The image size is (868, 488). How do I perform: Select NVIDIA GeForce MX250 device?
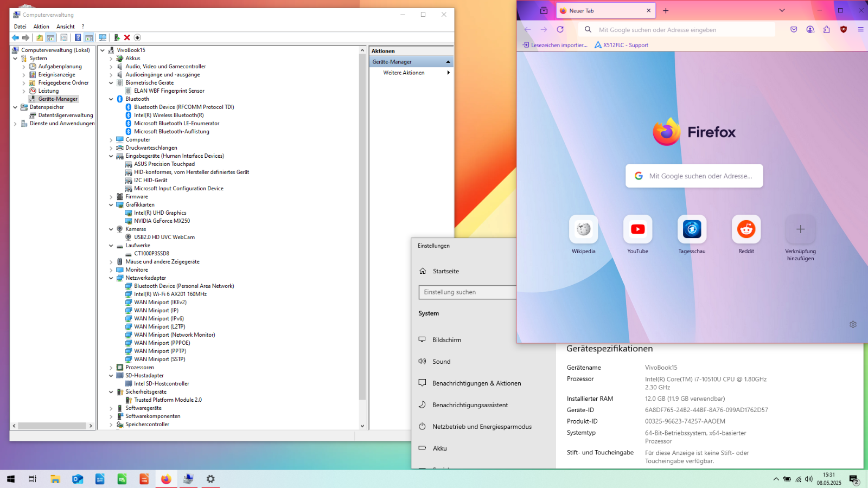click(162, 221)
